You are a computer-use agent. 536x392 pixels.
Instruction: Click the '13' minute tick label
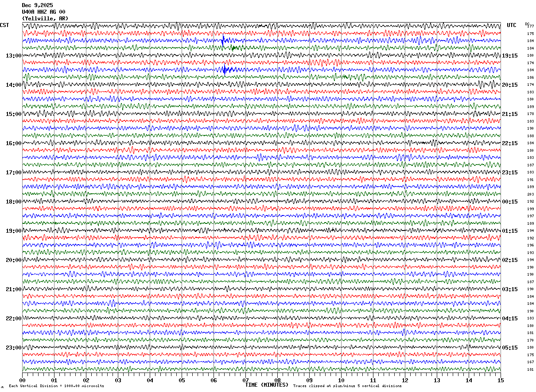437,380
